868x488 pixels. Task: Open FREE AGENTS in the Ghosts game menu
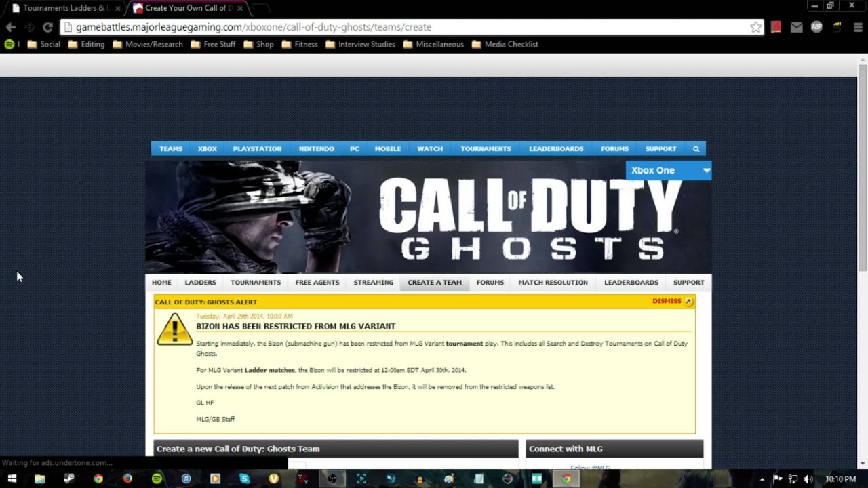(x=317, y=282)
